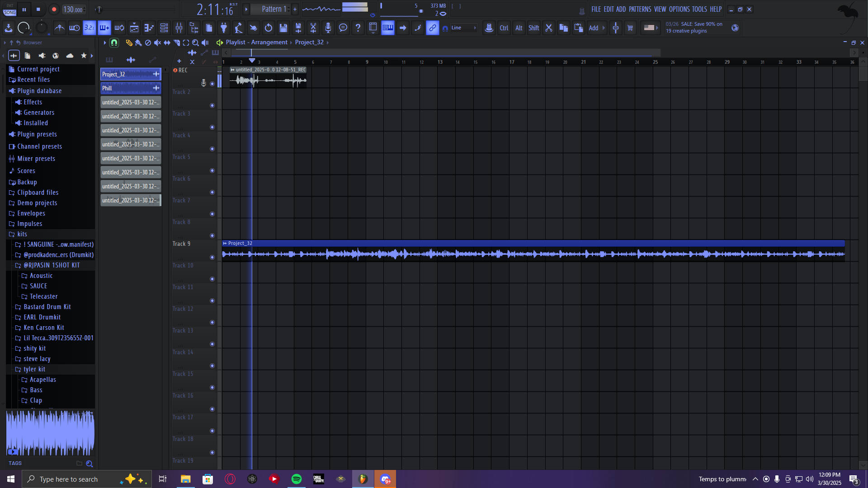The width and height of the screenshot is (868, 488).
Task: Open the OPTIONS menu
Action: point(679,9)
